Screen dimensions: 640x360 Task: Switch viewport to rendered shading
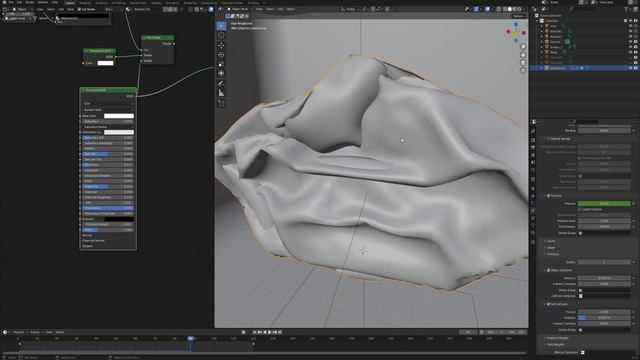(x=520, y=9)
